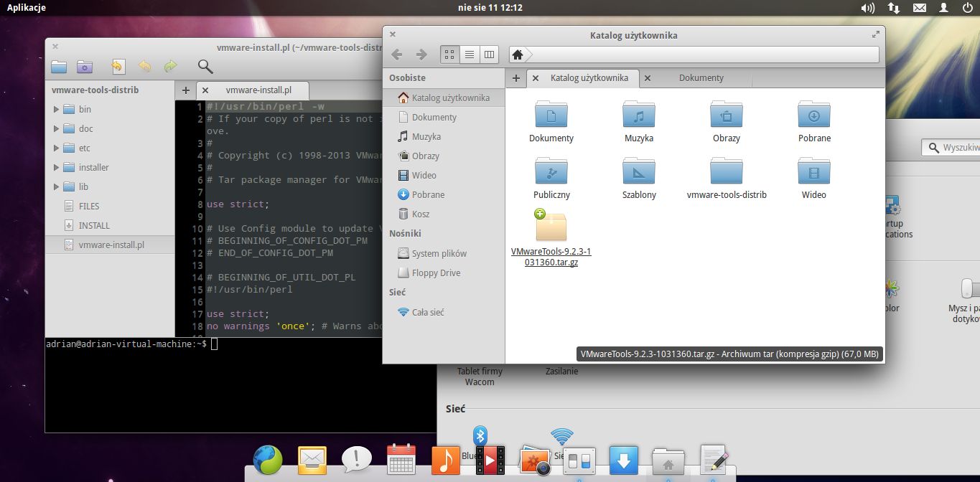Click the Files location path bar

click(694, 55)
